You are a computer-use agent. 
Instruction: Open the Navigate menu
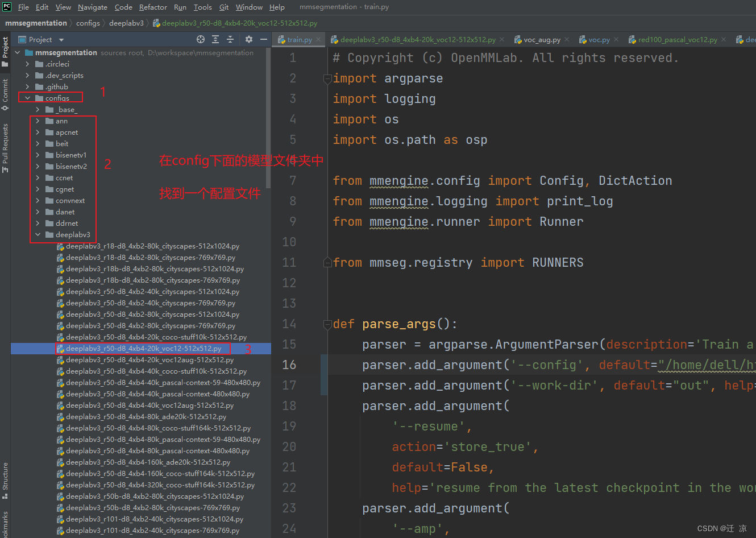(x=93, y=7)
